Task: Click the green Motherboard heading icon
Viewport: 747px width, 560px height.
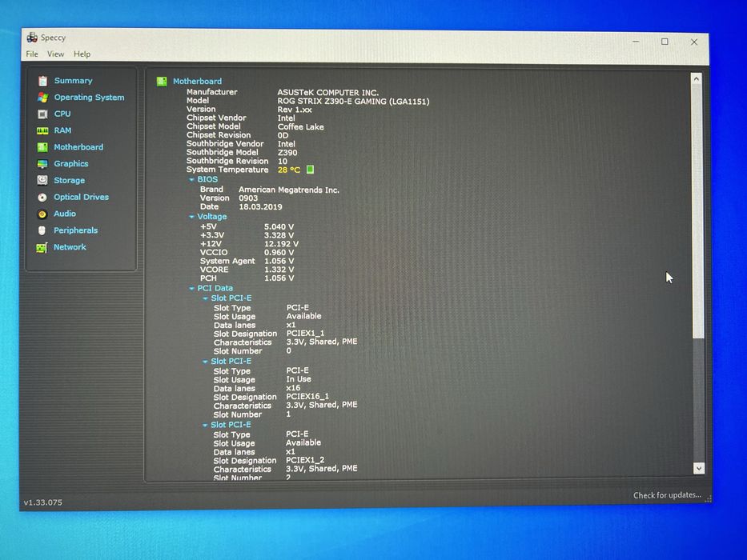Action: click(x=162, y=82)
